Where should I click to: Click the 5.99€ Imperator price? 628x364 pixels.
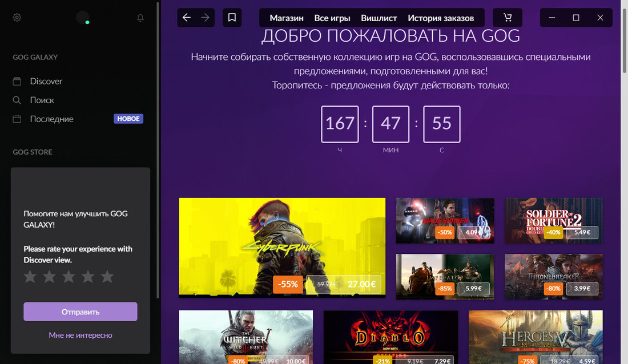(473, 288)
